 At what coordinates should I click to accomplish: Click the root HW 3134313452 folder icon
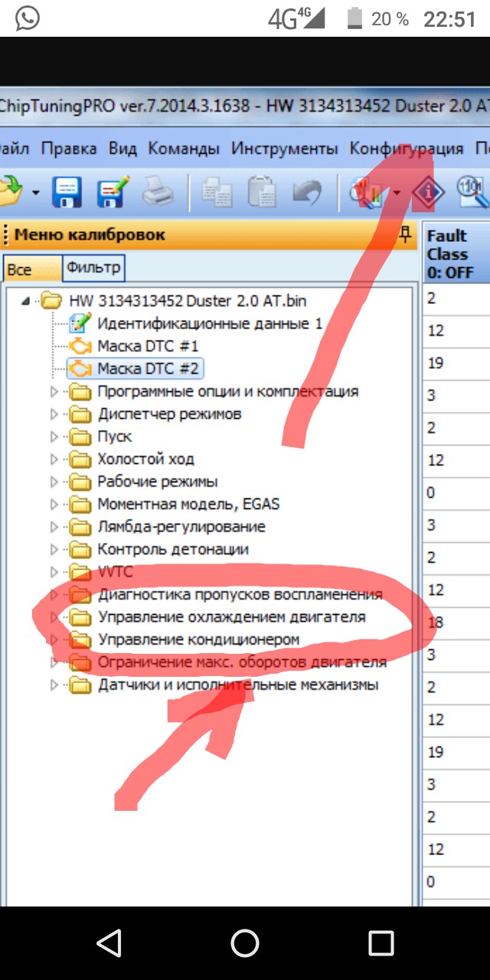(52, 300)
